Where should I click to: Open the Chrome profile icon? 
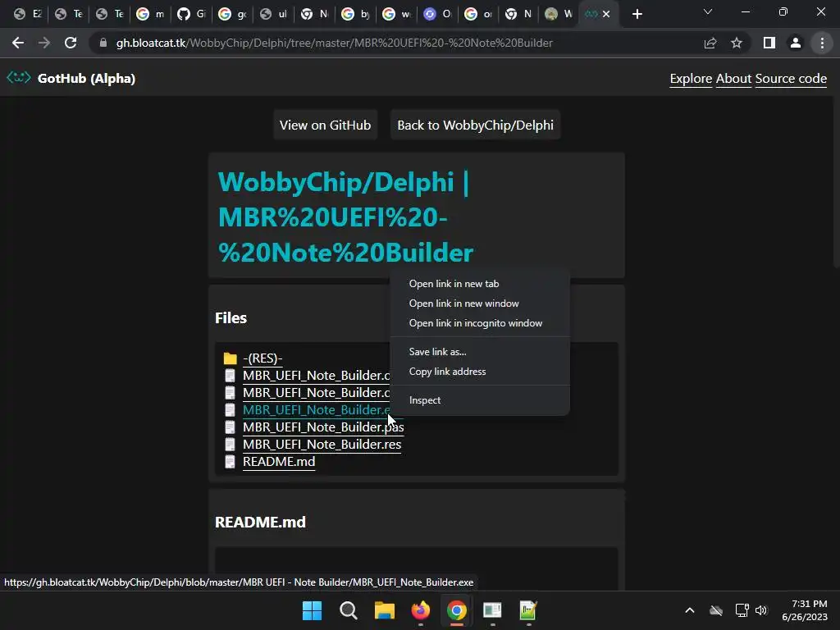(796, 43)
